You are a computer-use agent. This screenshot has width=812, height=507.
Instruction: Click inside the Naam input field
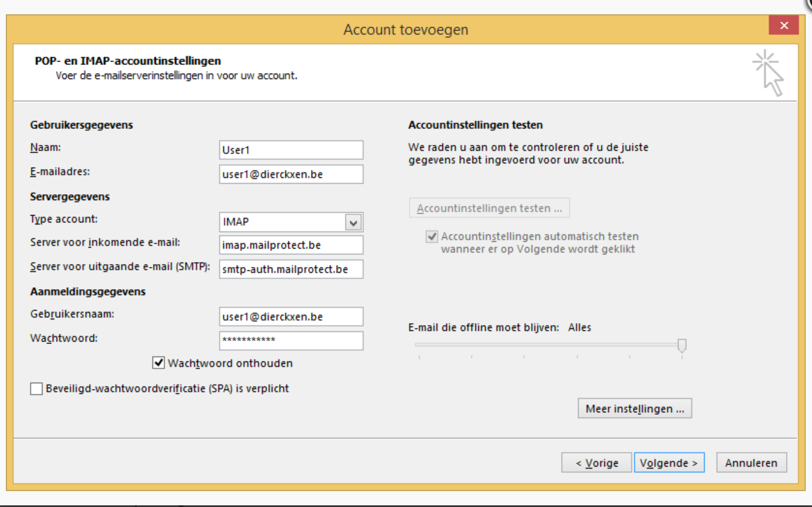[x=291, y=149]
